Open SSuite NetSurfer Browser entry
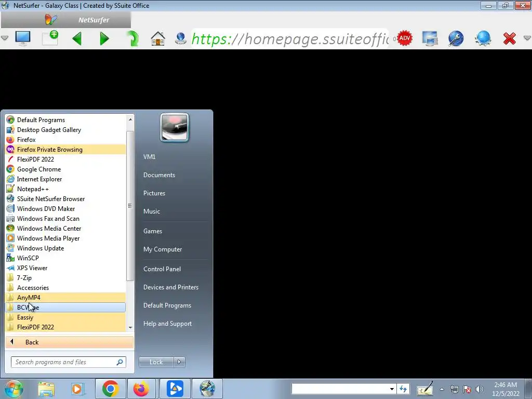 (x=65, y=198)
